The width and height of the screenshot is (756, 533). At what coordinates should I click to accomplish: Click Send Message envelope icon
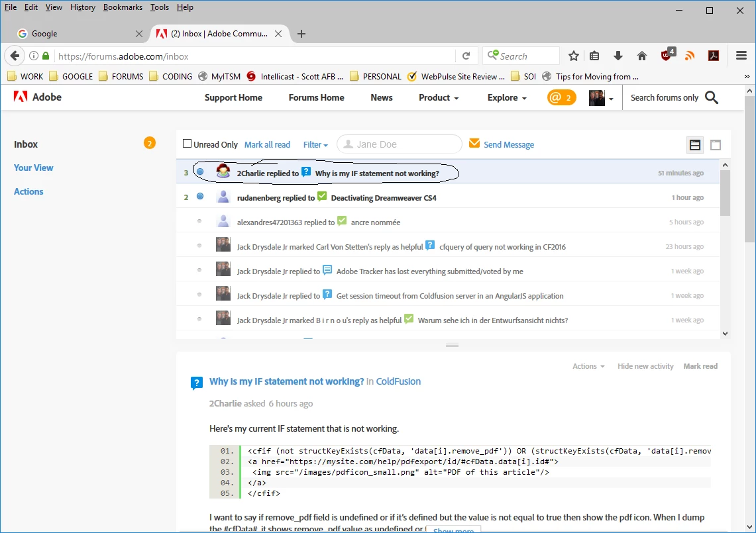474,144
